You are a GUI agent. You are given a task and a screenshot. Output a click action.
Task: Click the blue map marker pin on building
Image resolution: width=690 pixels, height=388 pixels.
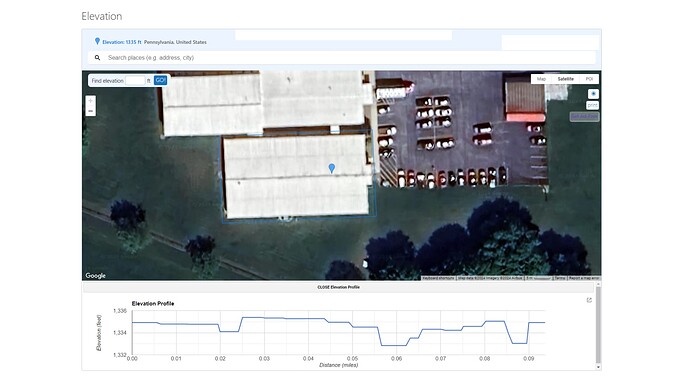(x=332, y=168)
